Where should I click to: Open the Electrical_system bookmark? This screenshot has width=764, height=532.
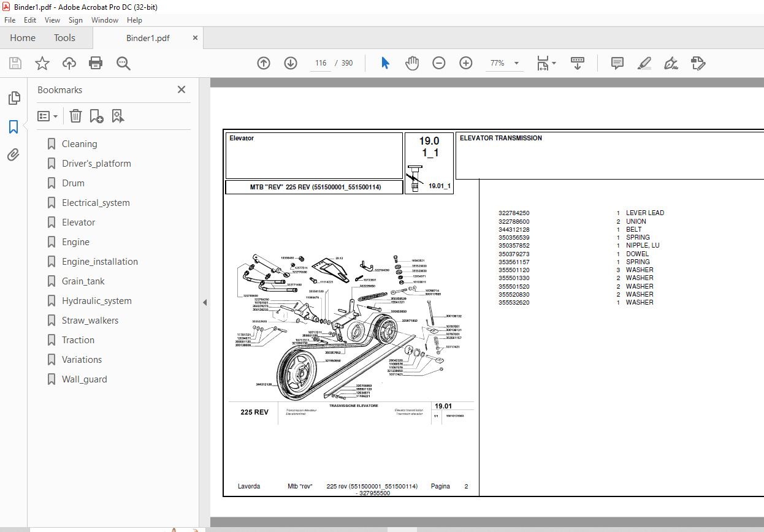pos(96,203)
